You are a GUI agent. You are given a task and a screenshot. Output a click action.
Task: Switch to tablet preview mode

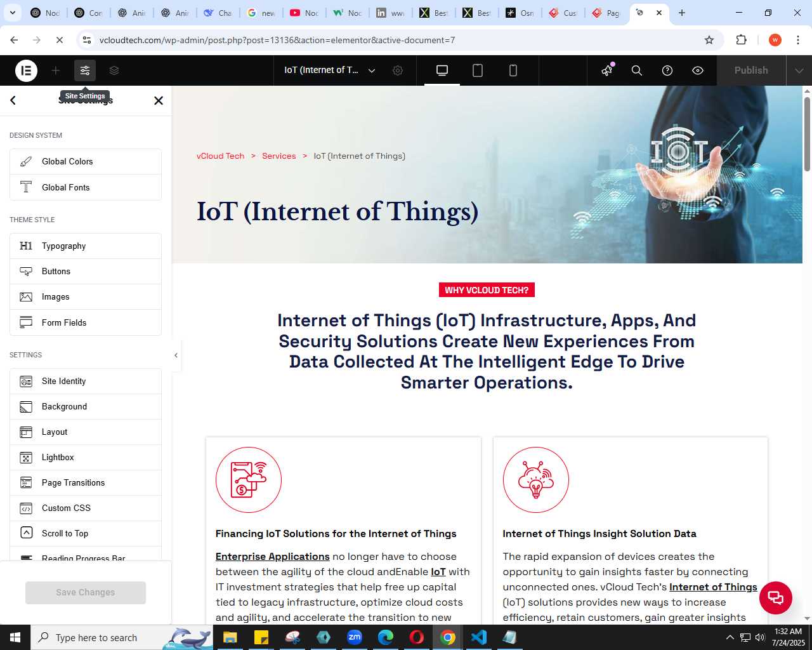pyautogui.click(x=478, y=70)
